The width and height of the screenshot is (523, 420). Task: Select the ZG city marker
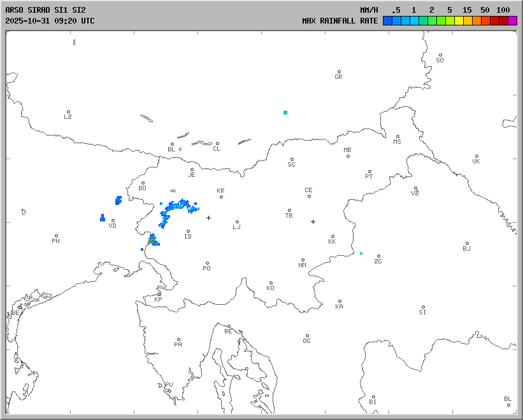pyautogui.click(x=378, y=256)
